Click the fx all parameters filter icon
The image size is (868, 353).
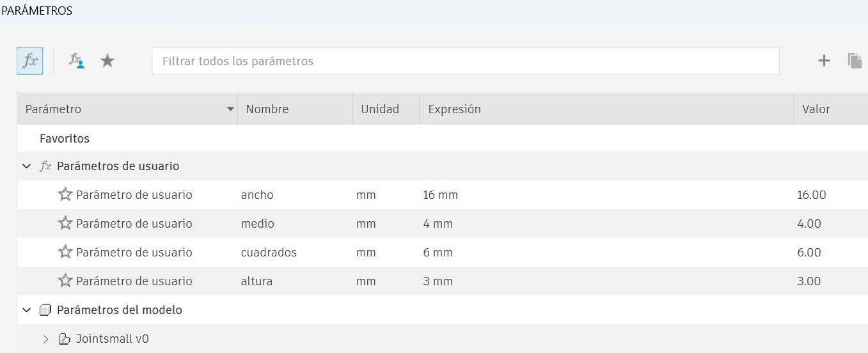29,61
